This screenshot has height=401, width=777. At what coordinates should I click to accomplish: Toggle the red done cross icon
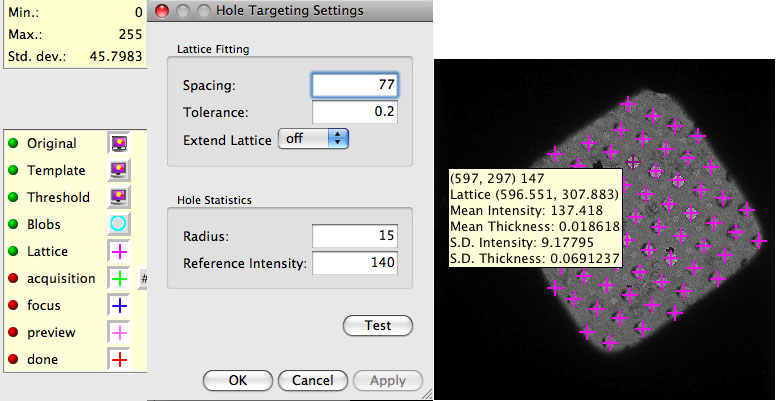coord(119,359)
